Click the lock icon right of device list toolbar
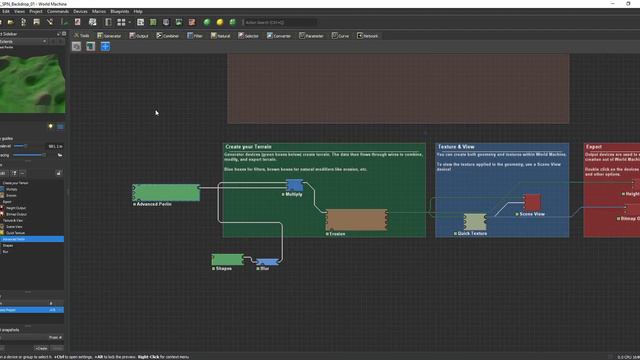Image resolution: width=640 pixels, height=360 pixels. pyautogui.click(x=59, y=173)
